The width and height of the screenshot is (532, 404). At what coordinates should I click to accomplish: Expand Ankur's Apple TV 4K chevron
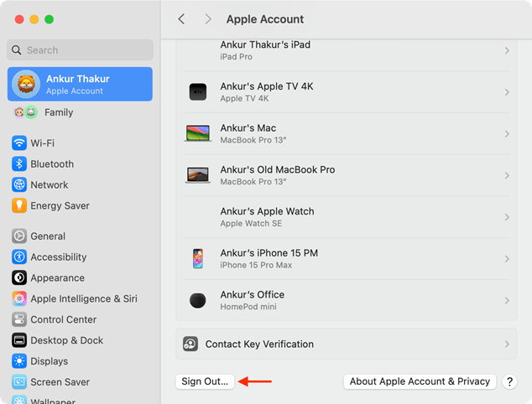pyautogui.click(x=507, y=92)
